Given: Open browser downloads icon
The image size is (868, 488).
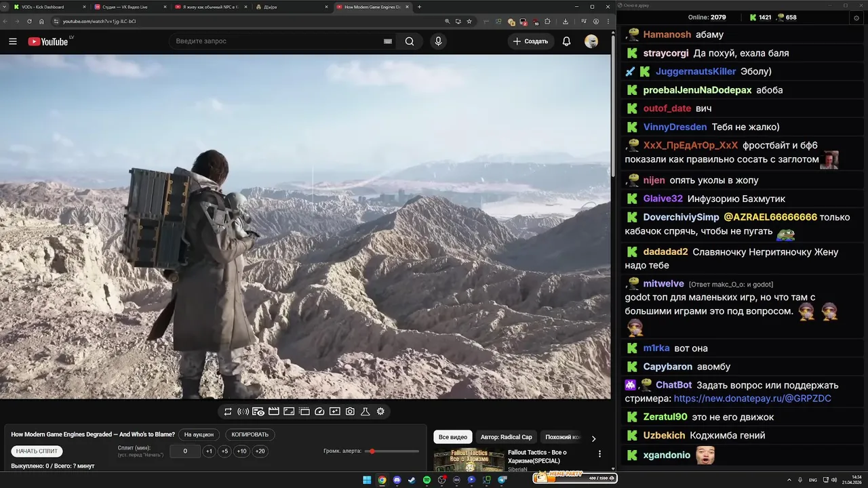Looking at the screenshot, I should click(566, 21).
